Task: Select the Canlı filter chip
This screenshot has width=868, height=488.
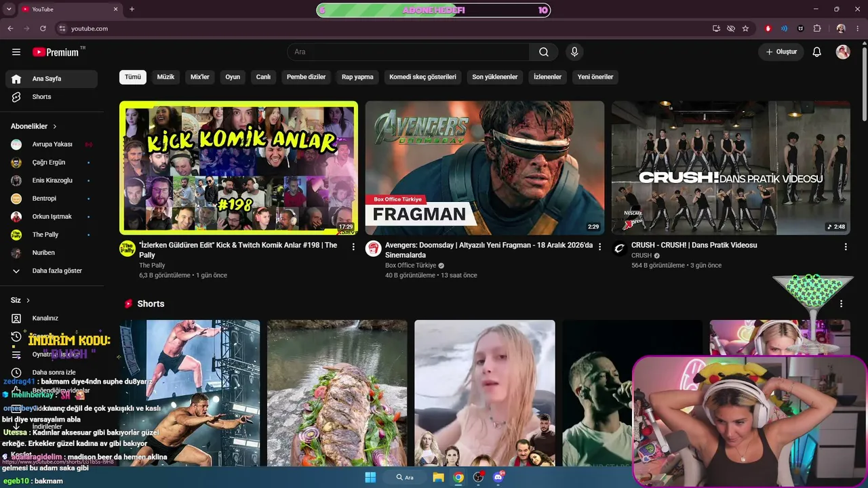Action: [263, 77]
